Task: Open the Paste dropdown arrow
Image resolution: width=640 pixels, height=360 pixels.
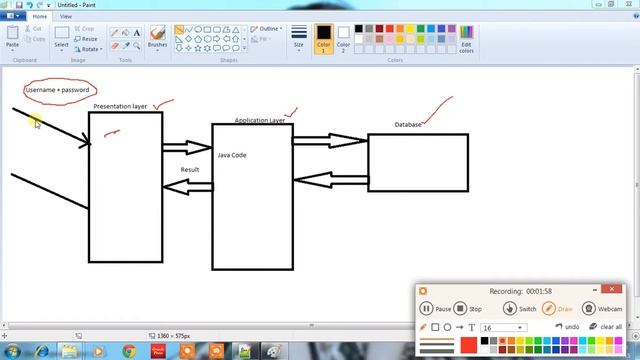Action: [x=12, y=50]
